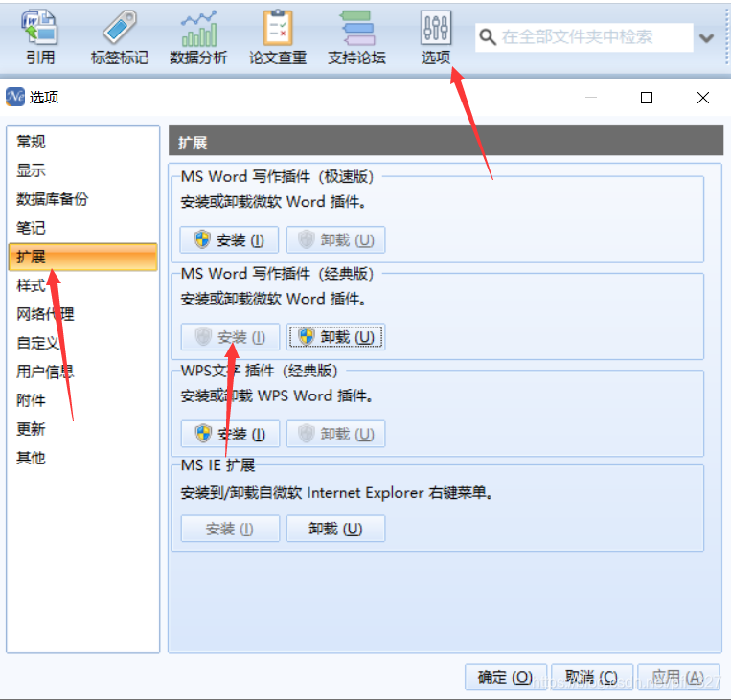Install MS Word 极速版 plugin

click(x=229, y=240)
